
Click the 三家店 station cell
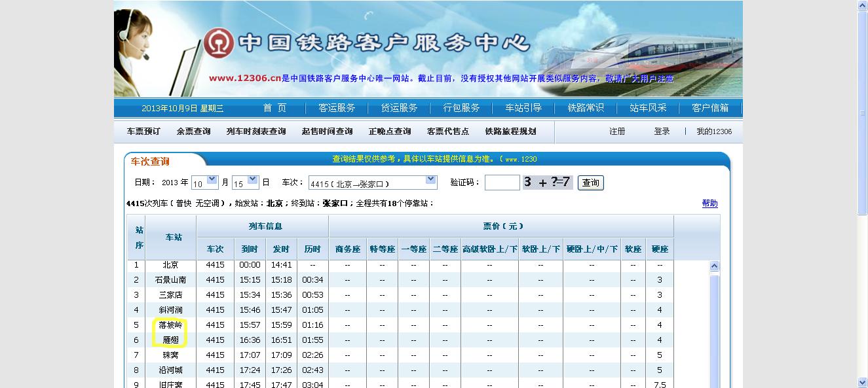pyautogui.click(x=170, y=295)
